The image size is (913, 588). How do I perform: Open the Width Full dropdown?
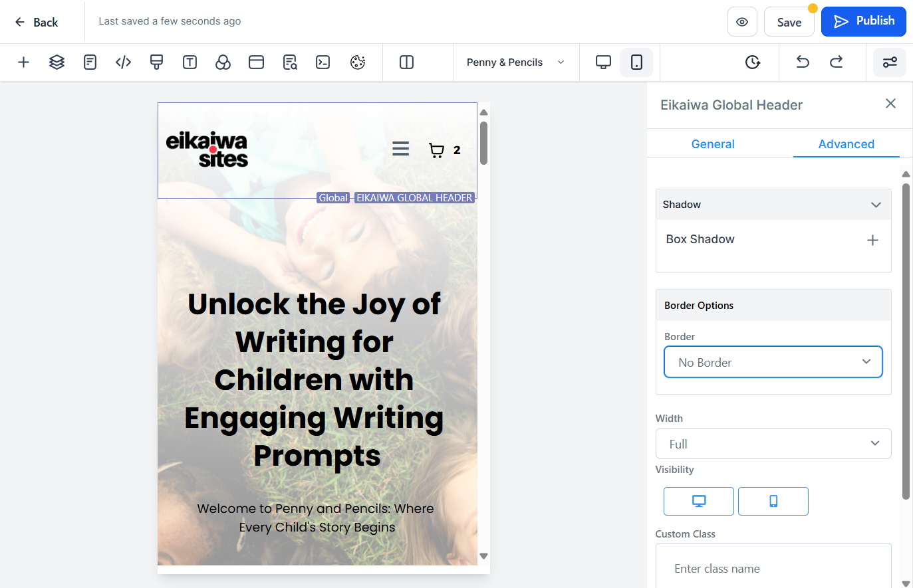click(x=773, y=444)
